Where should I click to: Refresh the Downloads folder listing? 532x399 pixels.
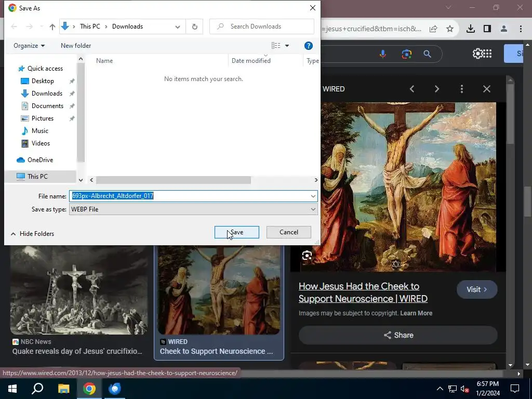click(194, 26)
